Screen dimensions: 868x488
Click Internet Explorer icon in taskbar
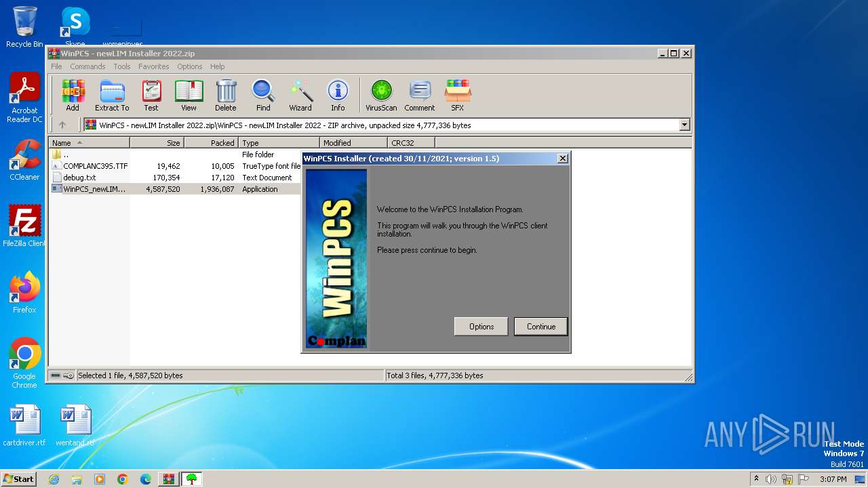click(54, 479)
